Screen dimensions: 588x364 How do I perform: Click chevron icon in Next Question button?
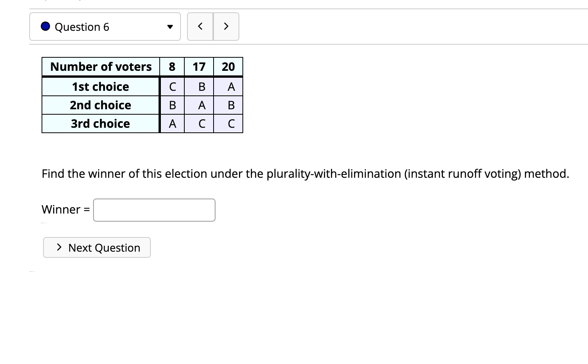pos(59,247)
